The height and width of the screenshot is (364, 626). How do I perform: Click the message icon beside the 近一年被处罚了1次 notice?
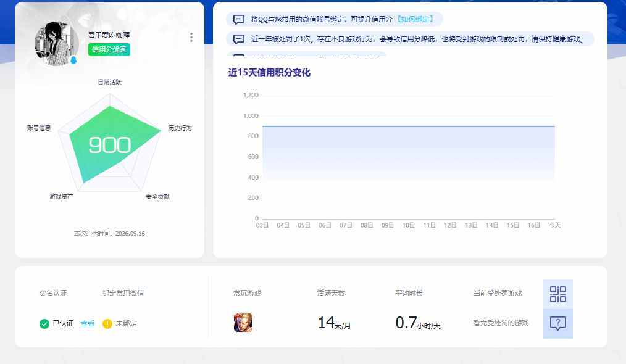click(239, 39)
